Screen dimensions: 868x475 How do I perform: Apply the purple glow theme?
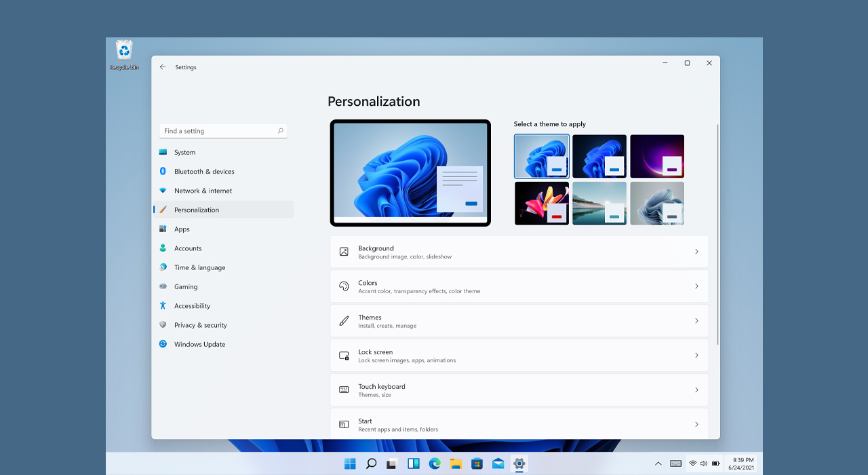click(657, 156)
